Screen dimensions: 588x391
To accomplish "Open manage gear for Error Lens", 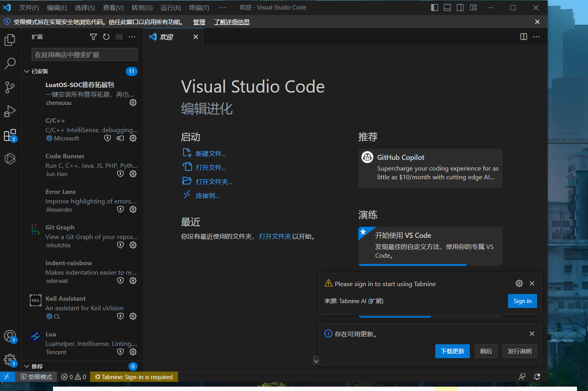I will 133,209.
